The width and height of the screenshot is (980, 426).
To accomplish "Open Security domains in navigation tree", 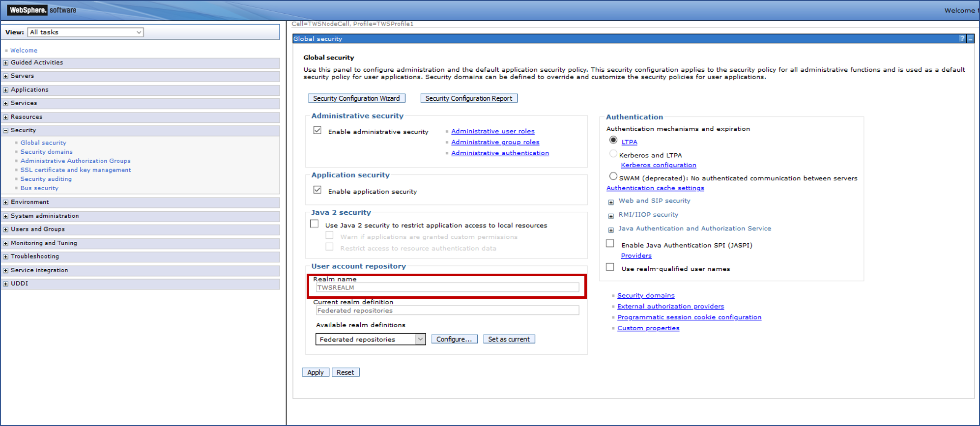I will pyautogui.click(x=47, y=152).
